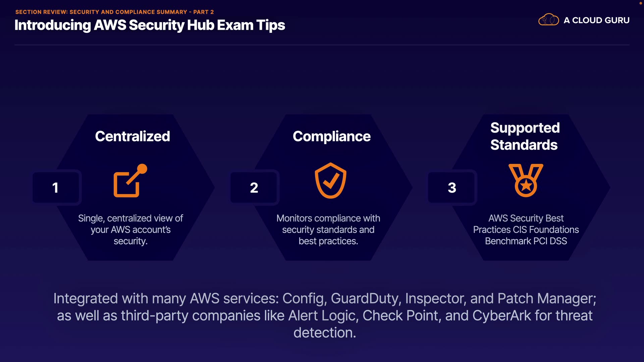Select the number 1 badge
This screenshot has height=362, width=644.
point(56,187)
